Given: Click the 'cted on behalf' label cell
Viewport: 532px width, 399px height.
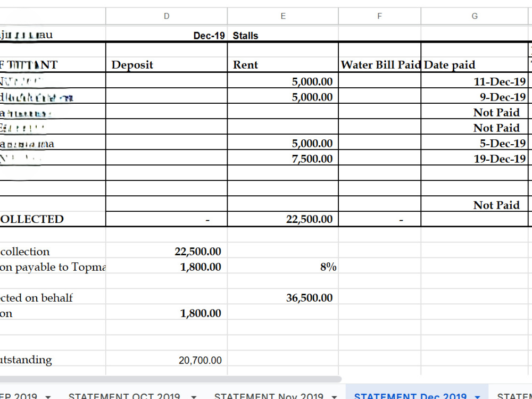Looking at the screenshot, I should (53, 297).
